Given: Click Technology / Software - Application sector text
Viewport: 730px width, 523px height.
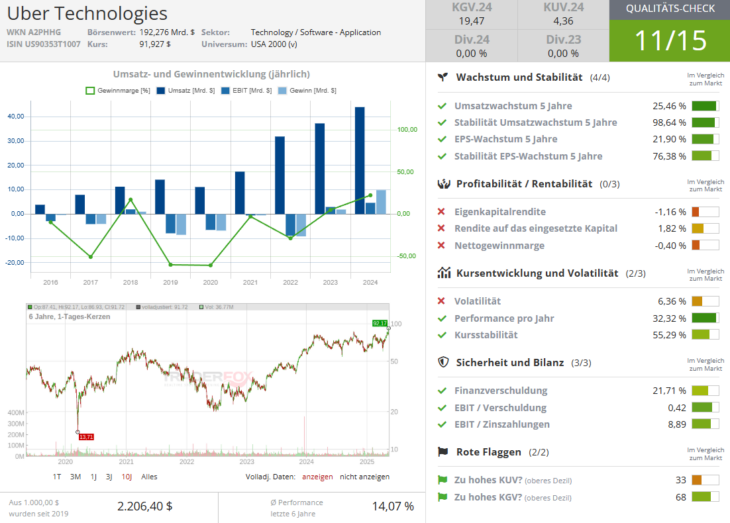Looking at the screenshot, I should pos(316,32).
